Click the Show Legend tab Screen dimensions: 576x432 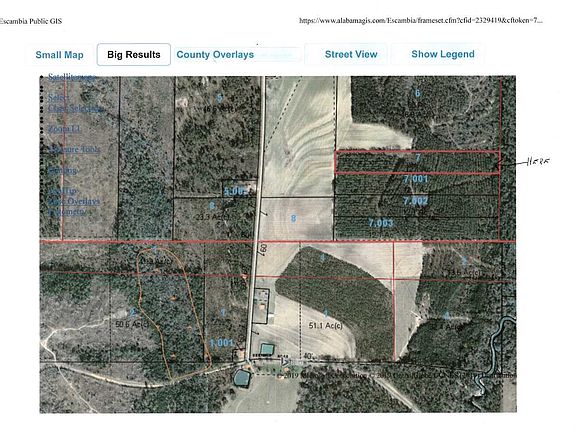click(443, 54)
